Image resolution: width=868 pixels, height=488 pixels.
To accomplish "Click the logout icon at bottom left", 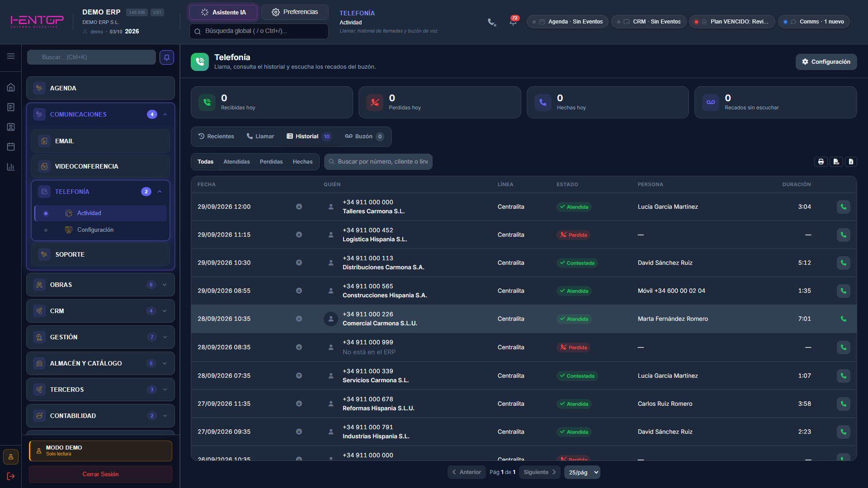I will point(11,476).
